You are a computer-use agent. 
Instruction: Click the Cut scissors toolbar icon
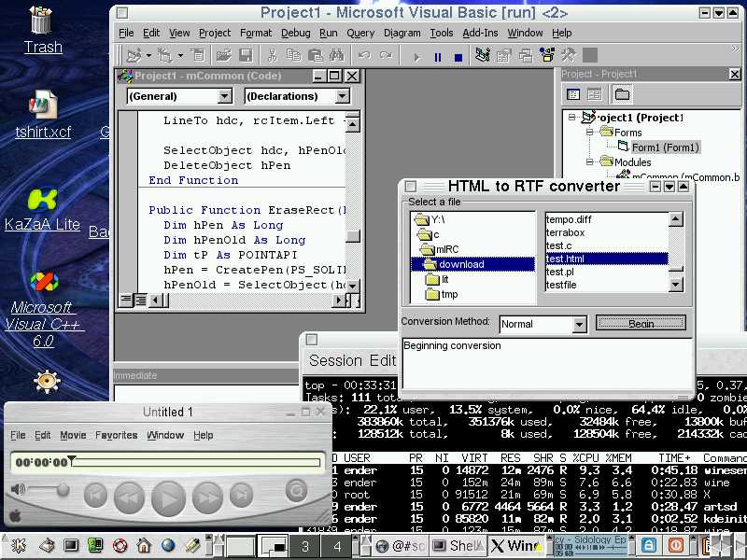[x=272, y=57]
